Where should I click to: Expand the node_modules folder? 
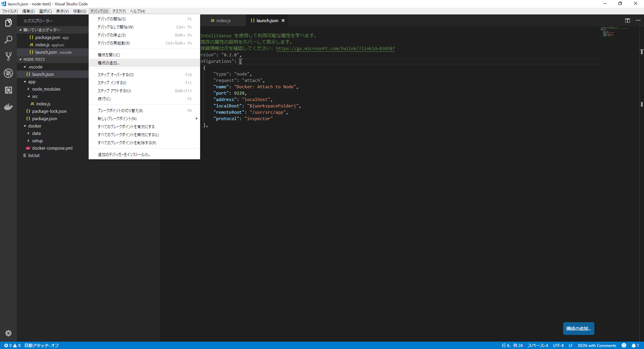tap(46, 89)
